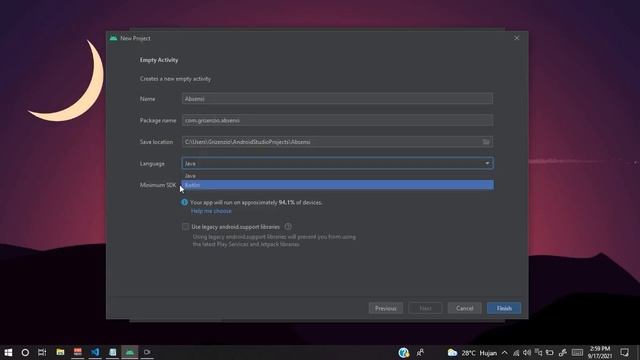This screenshot has height=360, width=640.
Task: Click the Save location path field
Action: (337, 142)
